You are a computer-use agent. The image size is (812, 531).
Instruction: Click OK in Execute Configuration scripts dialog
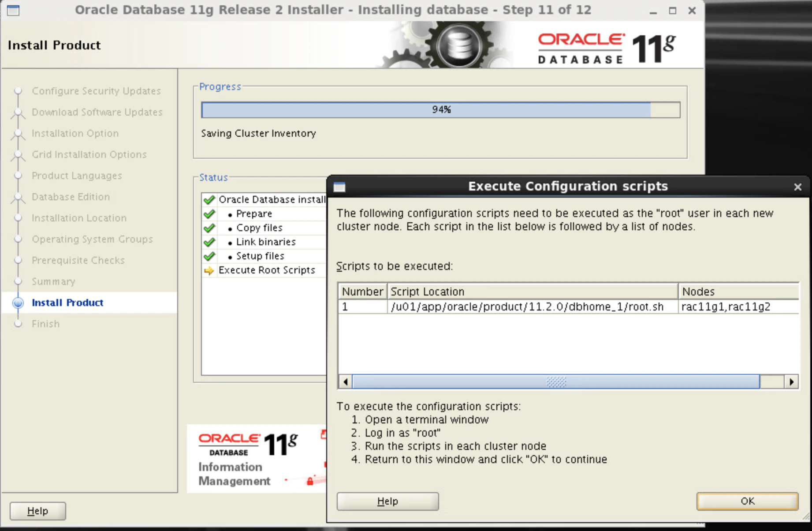(747, 501)
